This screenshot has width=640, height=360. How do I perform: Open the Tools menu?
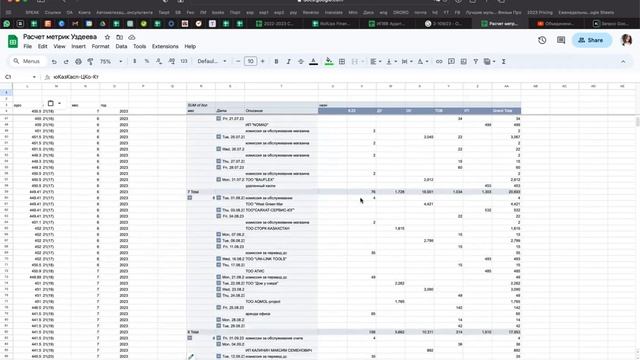click(140, 47)
